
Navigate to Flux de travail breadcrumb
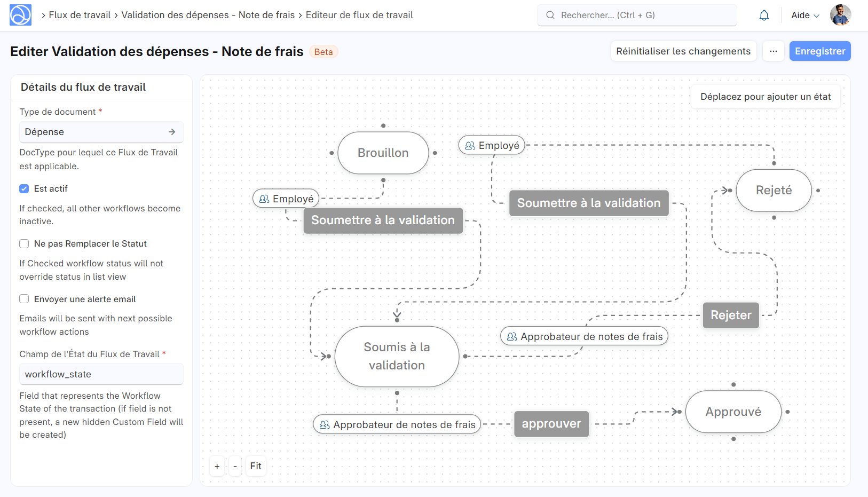tap(79, 15)
